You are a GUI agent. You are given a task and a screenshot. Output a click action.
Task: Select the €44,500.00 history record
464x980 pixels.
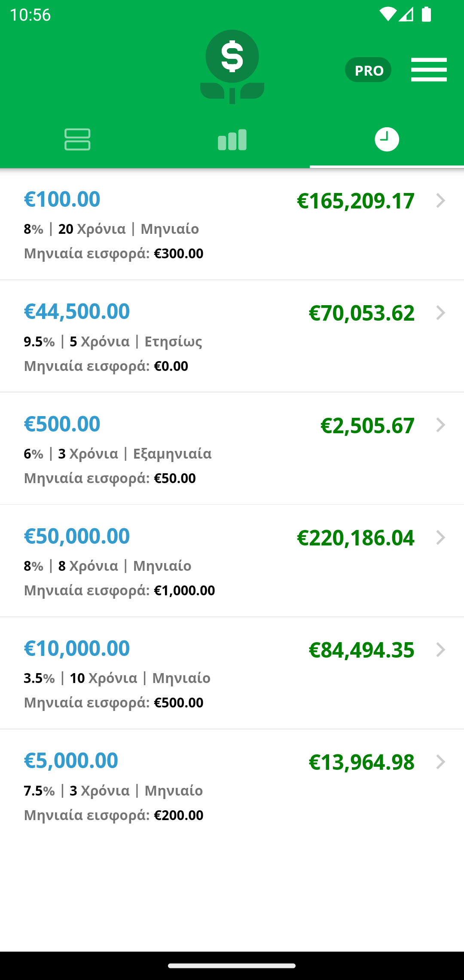click(x=232, y=336)
